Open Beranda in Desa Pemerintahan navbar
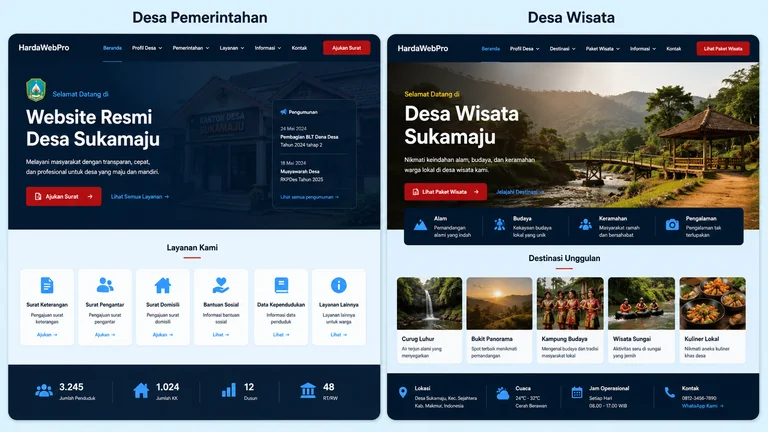Viewport: 768px width, 432px height. 112,48
